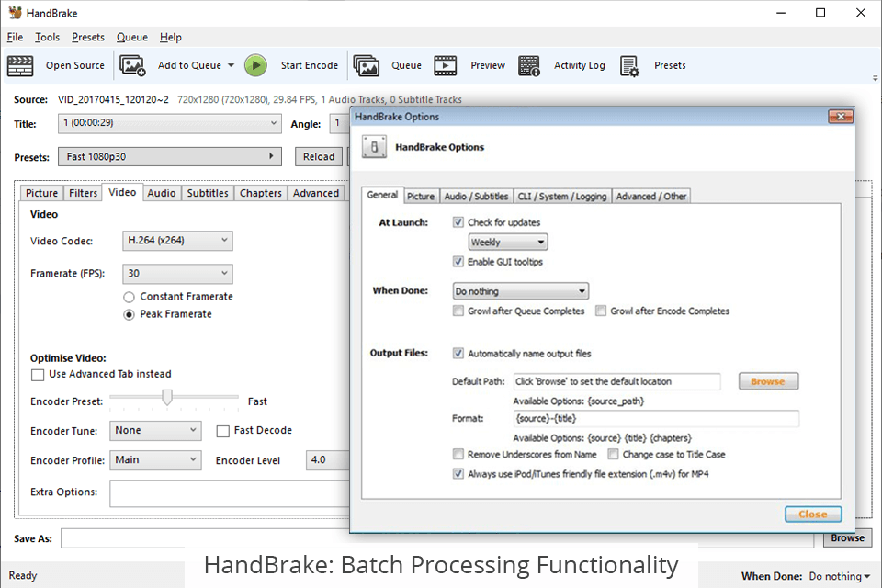Click Browse next to Save As
The image size is (882, 588).
(x=848, y=537)
